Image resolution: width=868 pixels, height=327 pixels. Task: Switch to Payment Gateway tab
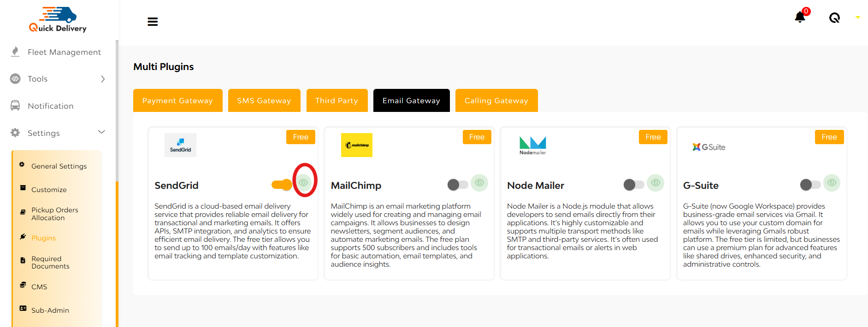(178, 100)
